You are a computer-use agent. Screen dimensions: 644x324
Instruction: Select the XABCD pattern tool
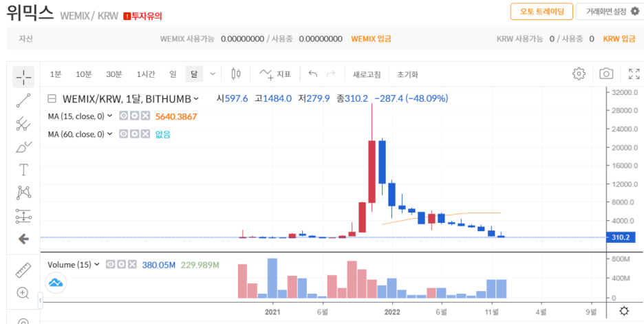[x=23, y=192]
